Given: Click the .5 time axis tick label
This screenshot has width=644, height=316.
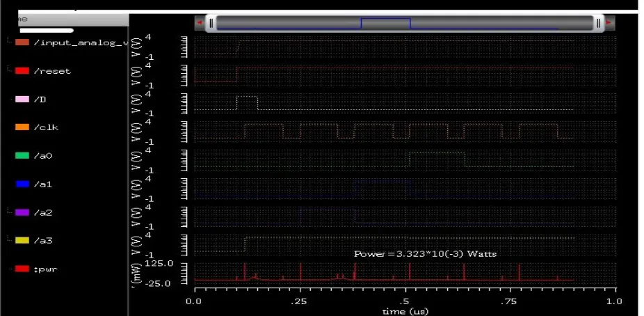Looking at the screenshot, I should click(405, 302).
